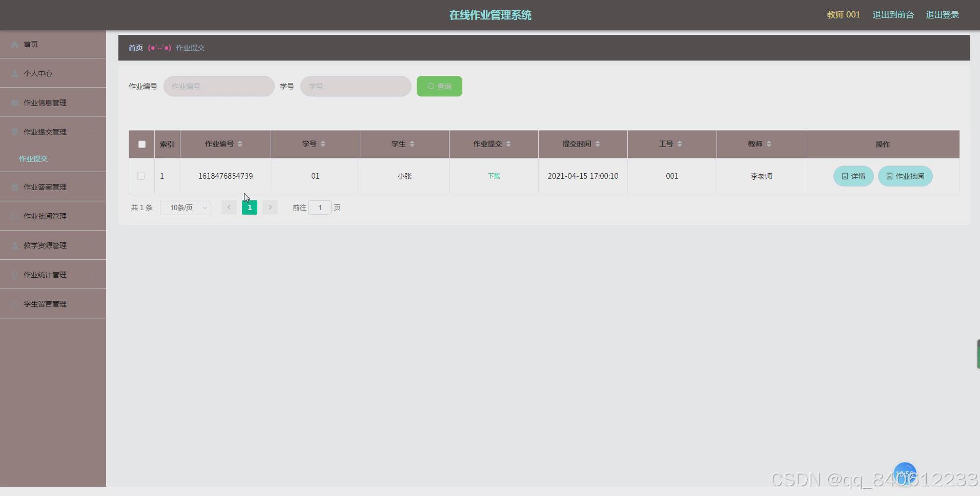The width and height of the screenshot is (980, 496).
Task: Click the 退出到前台 link
Action: 893,15
